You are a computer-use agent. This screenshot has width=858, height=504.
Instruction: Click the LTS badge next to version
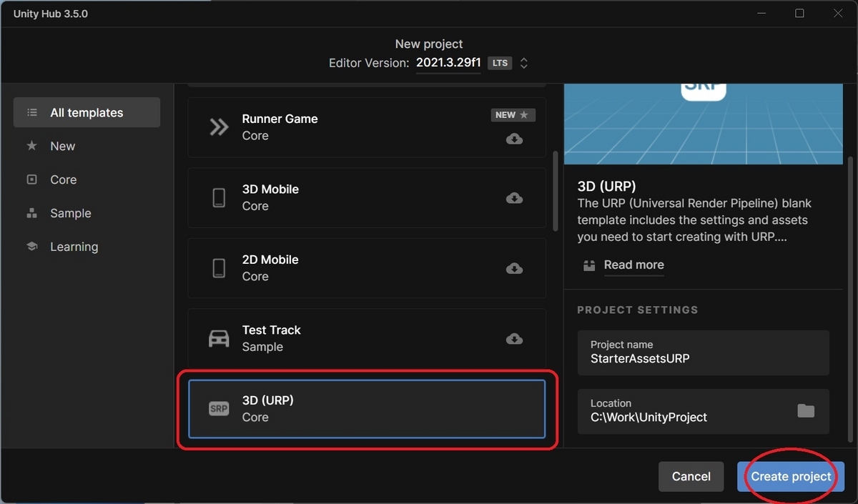click(500, 62)
